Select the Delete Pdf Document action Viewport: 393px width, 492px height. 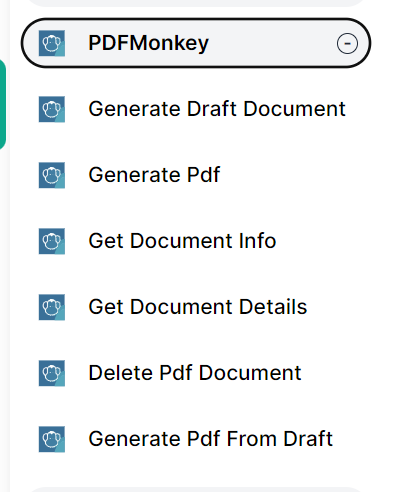[x=195, y=373]
